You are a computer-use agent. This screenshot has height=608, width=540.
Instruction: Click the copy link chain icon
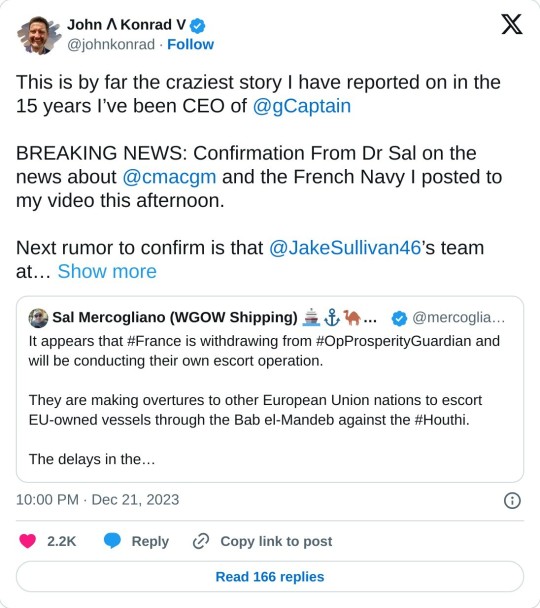[x=201, y=541]
